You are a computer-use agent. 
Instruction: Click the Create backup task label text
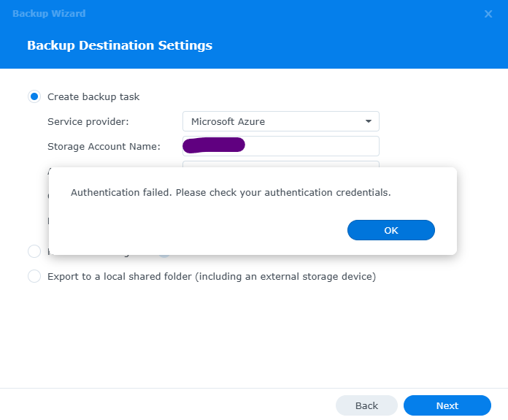click(x=93, y=96)
